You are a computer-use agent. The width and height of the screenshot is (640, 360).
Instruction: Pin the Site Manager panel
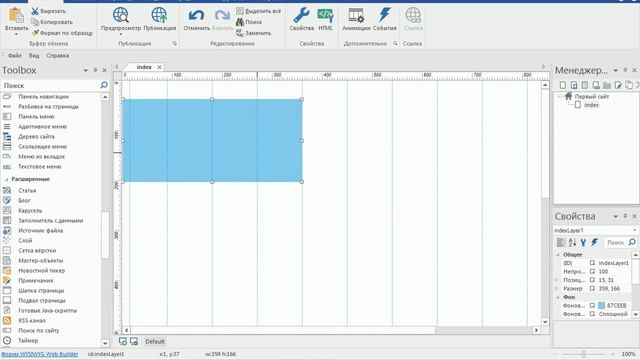[x=625, y=70]
